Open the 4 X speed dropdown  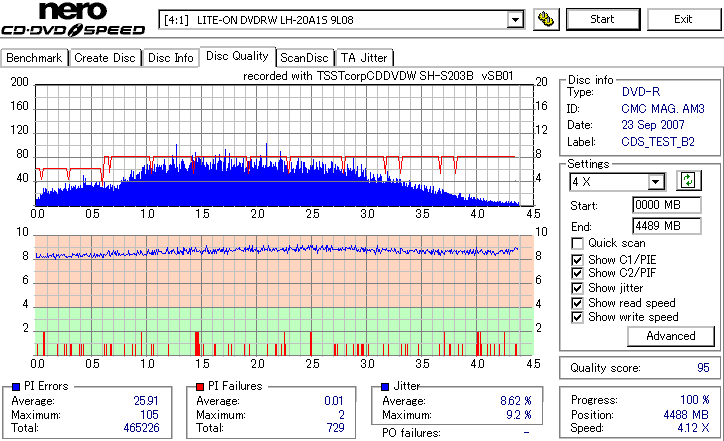coord(655,182)
